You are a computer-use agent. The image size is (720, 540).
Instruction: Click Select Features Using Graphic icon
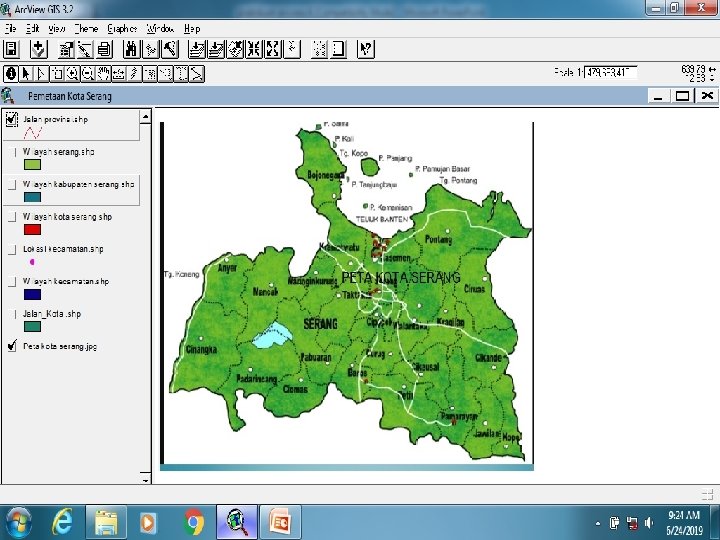pyautogui.click(x=319, y=49)
